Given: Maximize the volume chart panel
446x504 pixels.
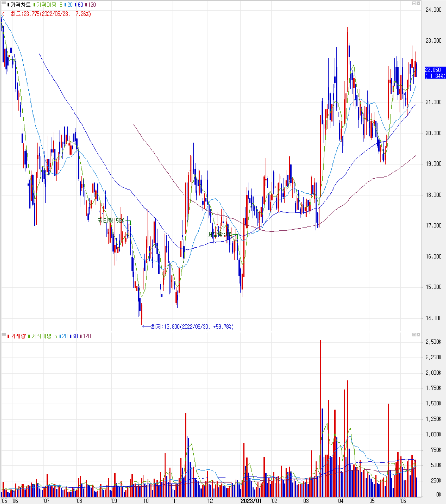Looking at the screenshot, I should (x=414, y=335).
